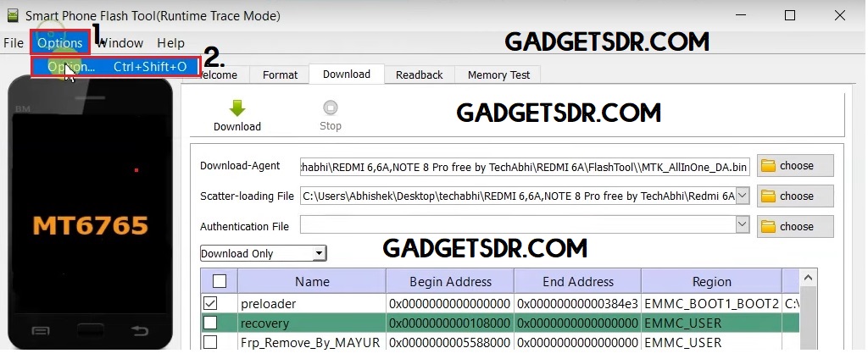The height and width of the screenshot is (359, 868).
Task: Click the phone back arrow graphic
Action: tap(139, 331)
